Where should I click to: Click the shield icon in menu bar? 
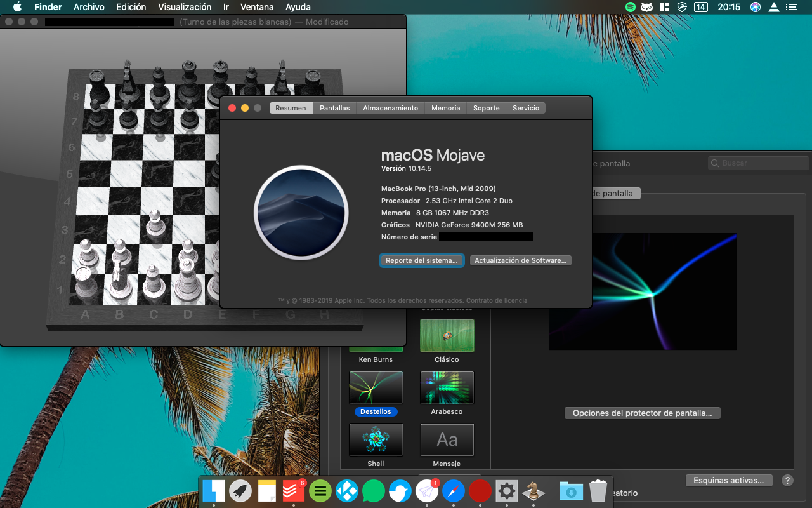pyautogui.click(x=682, y=7)
